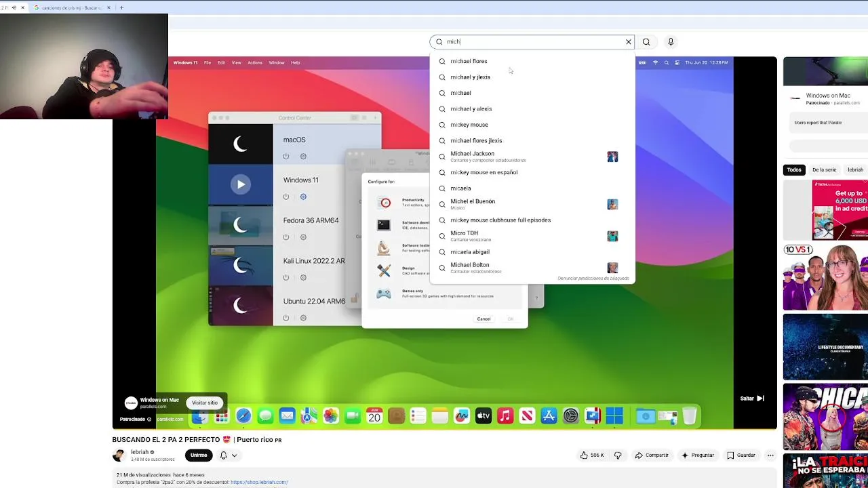Open gear settings under Fedora 36 ARM64
The image size is (868, 488).
pos(303,237)
